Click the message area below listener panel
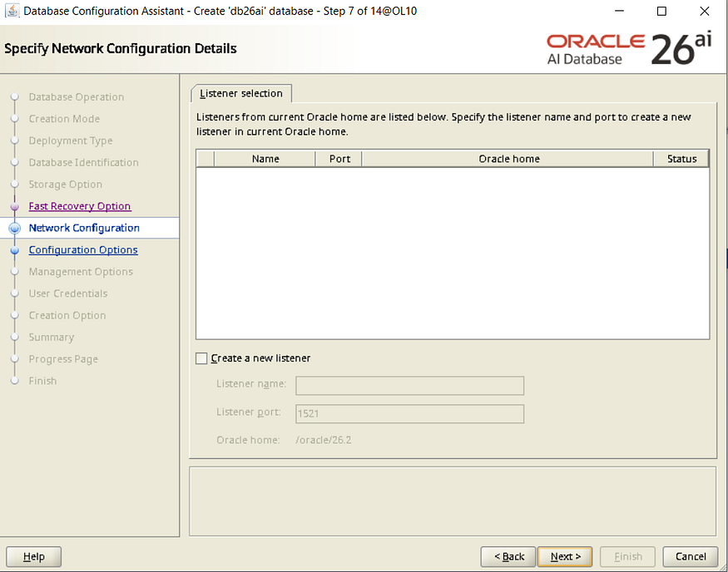This screenshot has width=728, height=572. click(x=453, y=501)
